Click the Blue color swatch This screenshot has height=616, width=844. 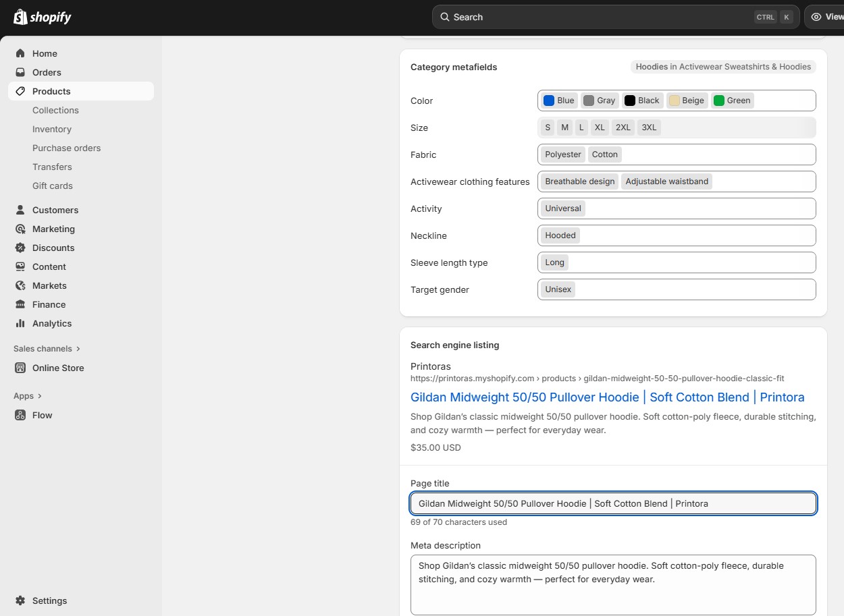point(549,101)
